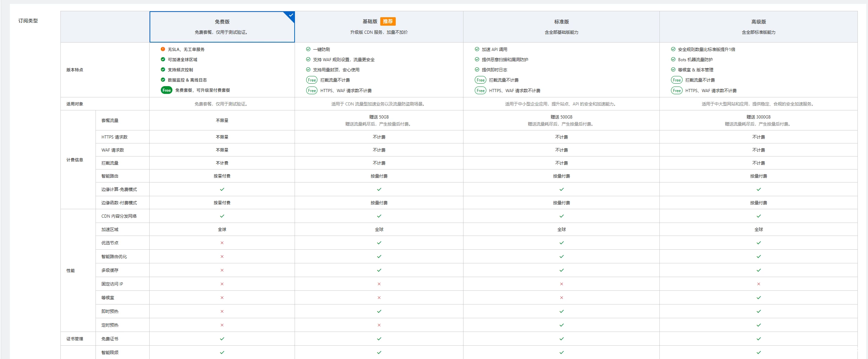Screen dimensions: 868x359
Task: Click the green check for 等候室 under 高级版
Action: click(x=758, y=298)
